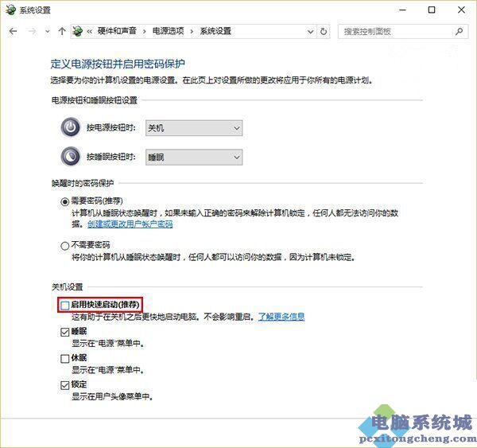Click the forward navigation arrow
This screenshot has width=477, height=448.
pyautogui.click(x=32, y=31)
